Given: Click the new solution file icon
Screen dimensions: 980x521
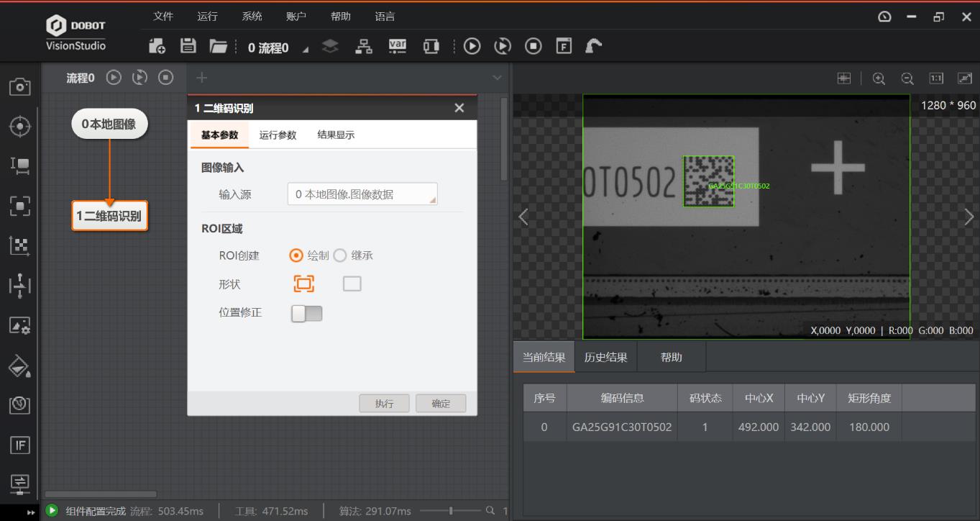Looking at the screenshot, I should 157,46.
